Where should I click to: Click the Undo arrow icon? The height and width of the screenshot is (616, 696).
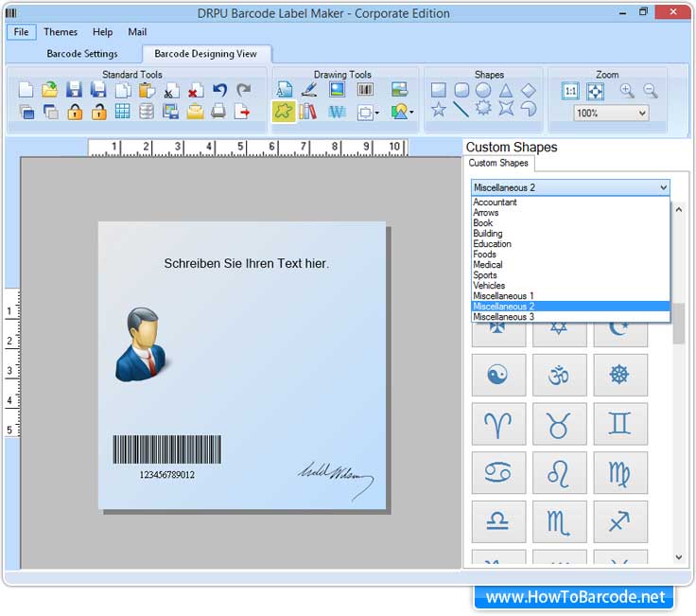(219, 90)
